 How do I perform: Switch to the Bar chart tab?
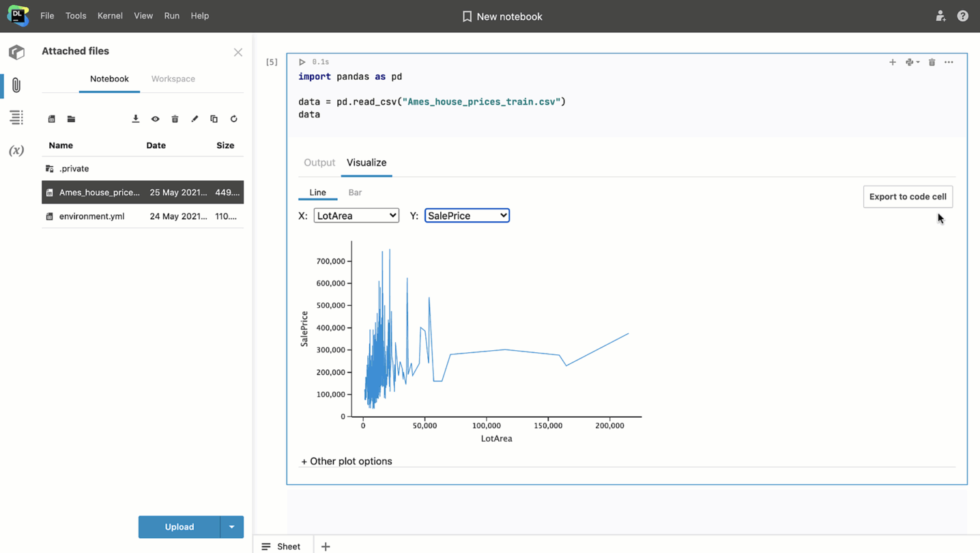coord(355,192)
